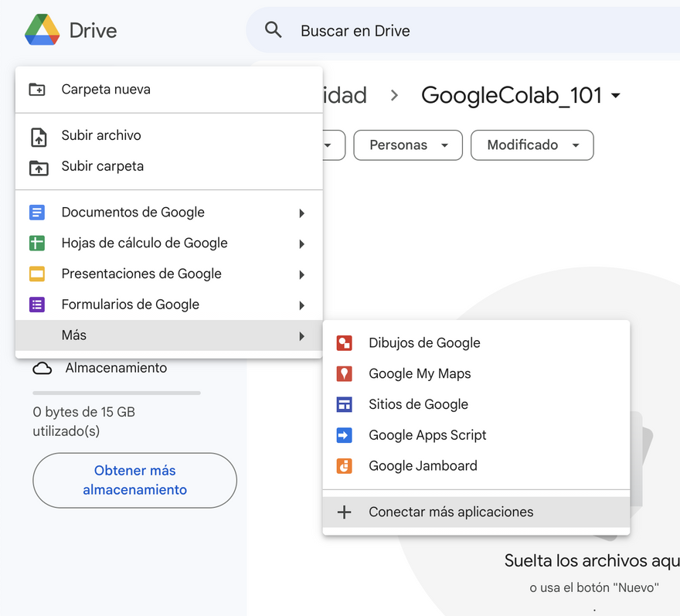The width and height of the screenshot is (680, 616).
Task: Open the Personas filter dropdown
Action: coord(408,145)
